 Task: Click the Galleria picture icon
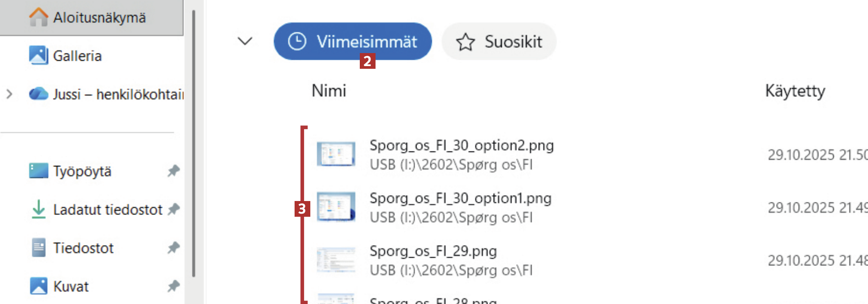(39, 55)
